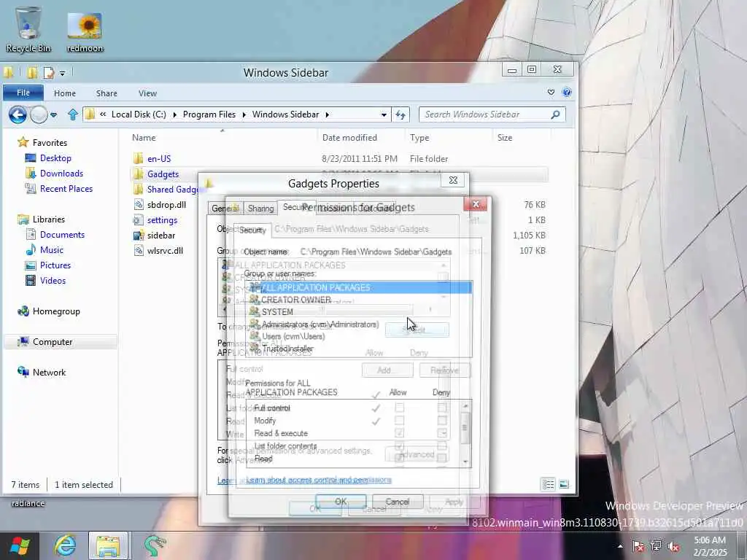Click the permissions list scroll up arrow
Screen dimensions: 747x560
coord(465,405)
